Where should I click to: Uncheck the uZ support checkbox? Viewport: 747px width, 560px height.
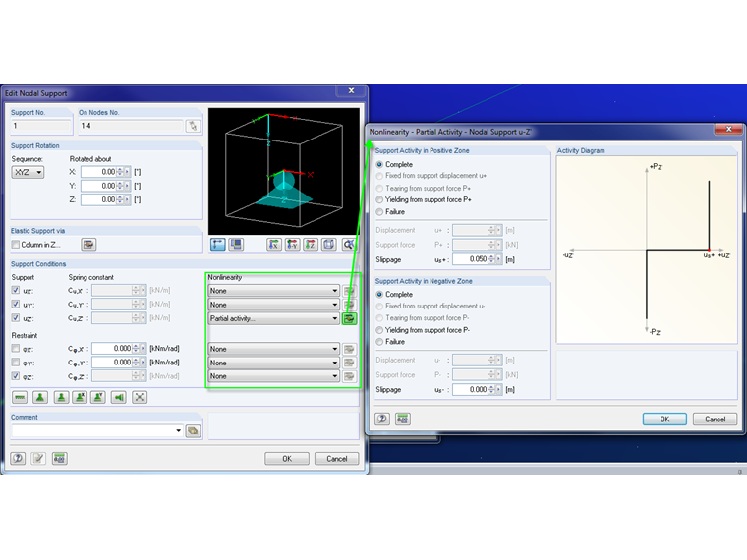16,317
